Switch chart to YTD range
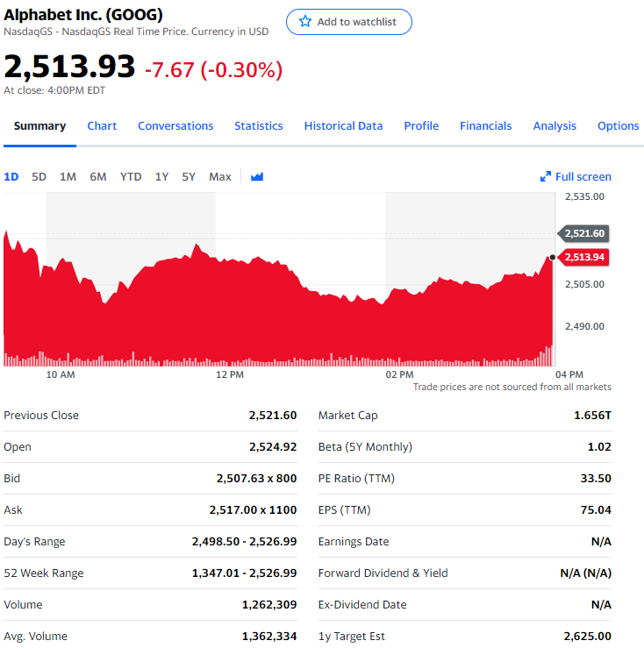 [131, 177]
